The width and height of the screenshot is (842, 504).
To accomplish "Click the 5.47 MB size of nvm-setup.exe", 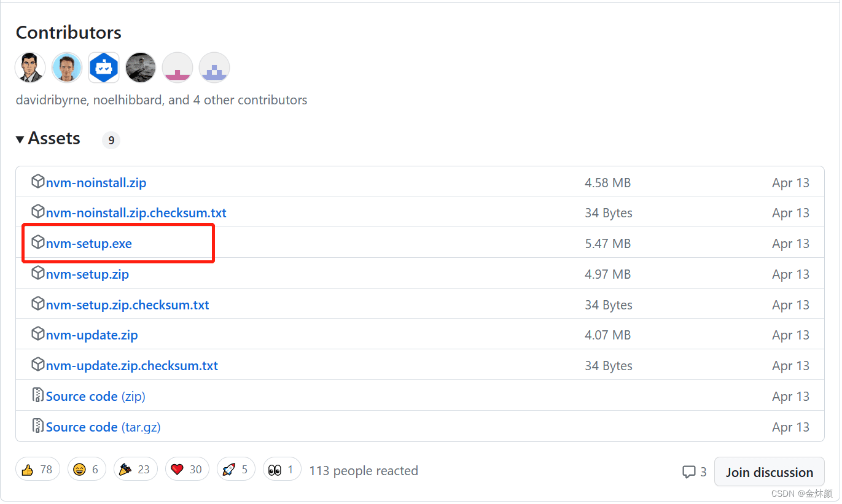I will [x=608, y=244].
